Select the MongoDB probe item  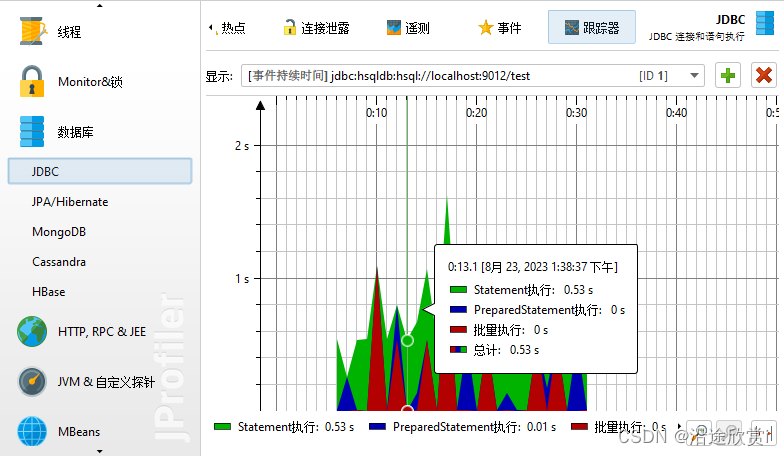pos(59,232)
